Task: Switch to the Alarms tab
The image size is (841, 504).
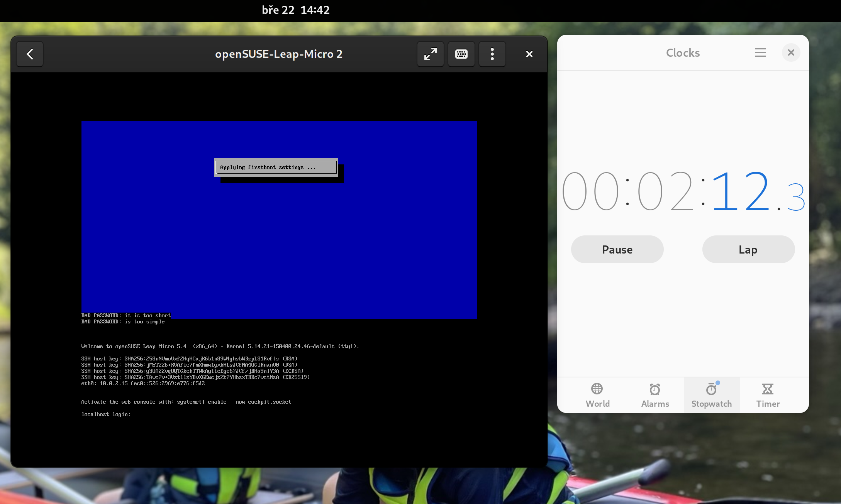Action: click(x=655, y=395)
